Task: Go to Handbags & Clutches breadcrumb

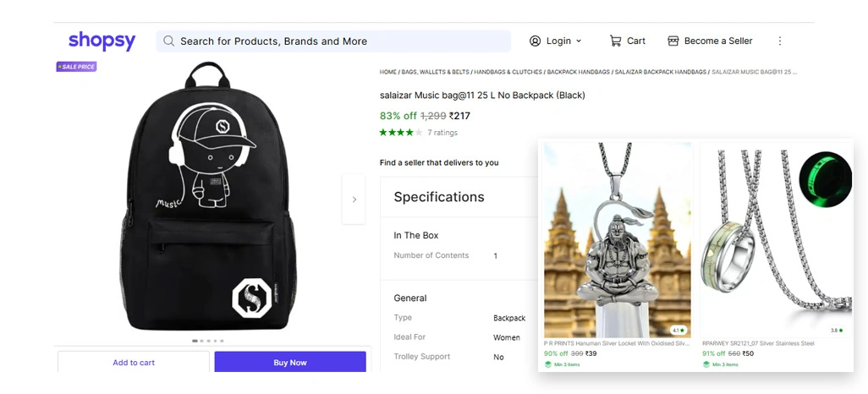Action: (508, 73)
